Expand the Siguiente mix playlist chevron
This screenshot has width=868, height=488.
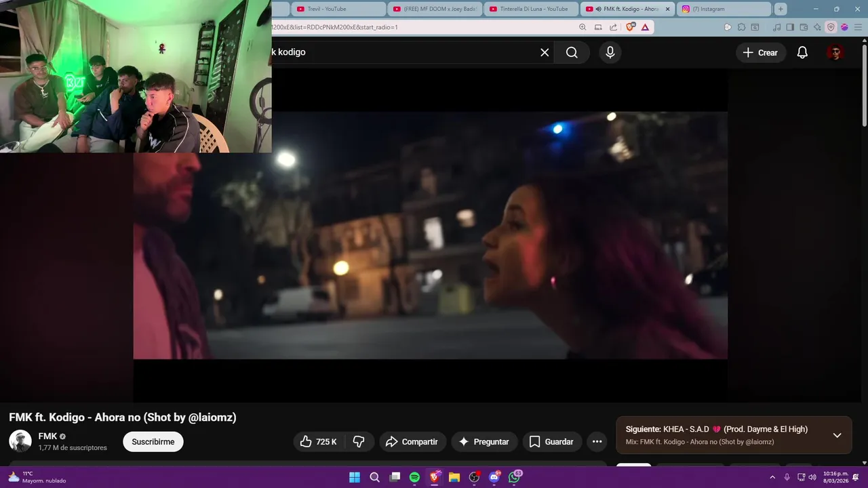click(x=837, y=435)
